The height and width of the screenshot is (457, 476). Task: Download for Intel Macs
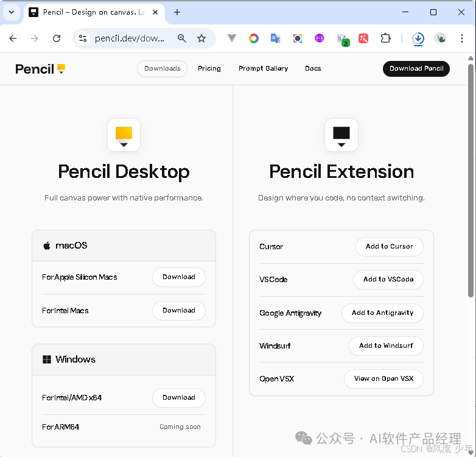(179, 311)
